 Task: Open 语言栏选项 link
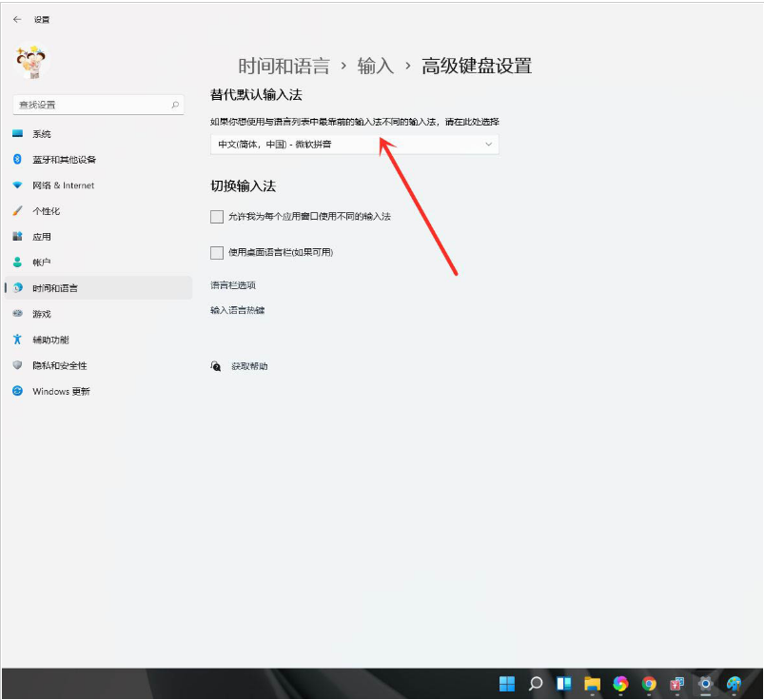233,285
